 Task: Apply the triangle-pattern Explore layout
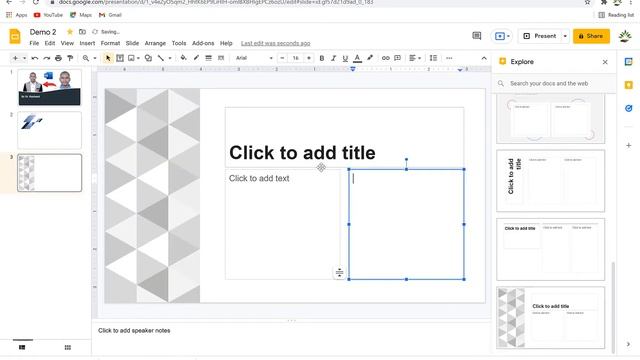(550, 318)
